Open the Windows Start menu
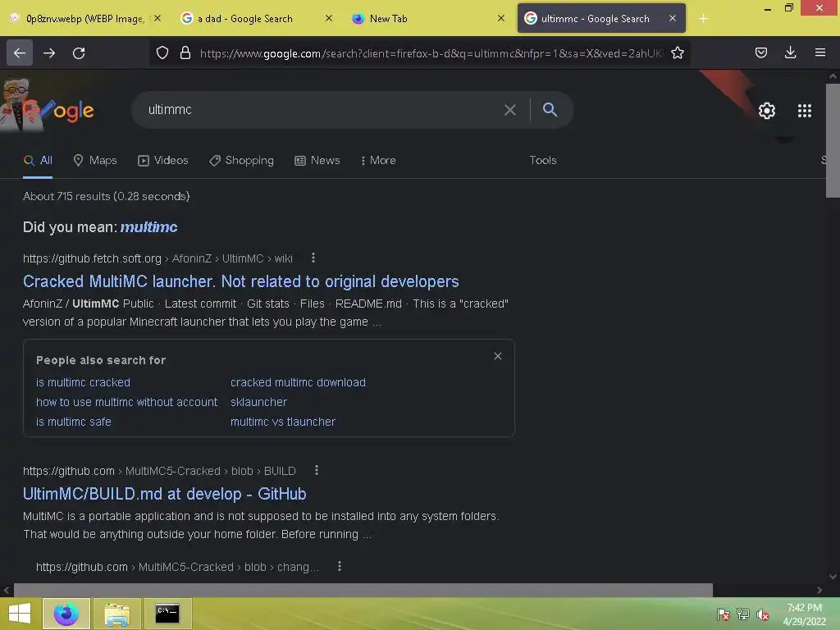The width and height of the screenshot is (840, 630). [x=20, y=614]
